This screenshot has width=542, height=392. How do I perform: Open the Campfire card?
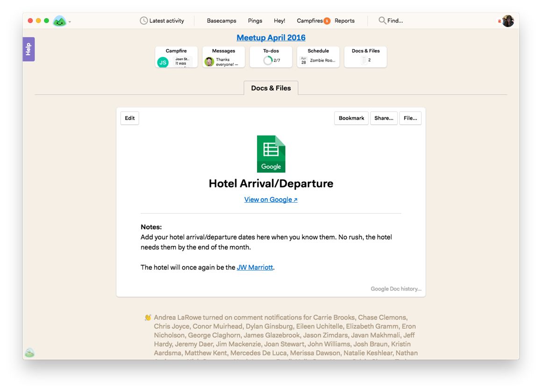[x=176, y=57]
